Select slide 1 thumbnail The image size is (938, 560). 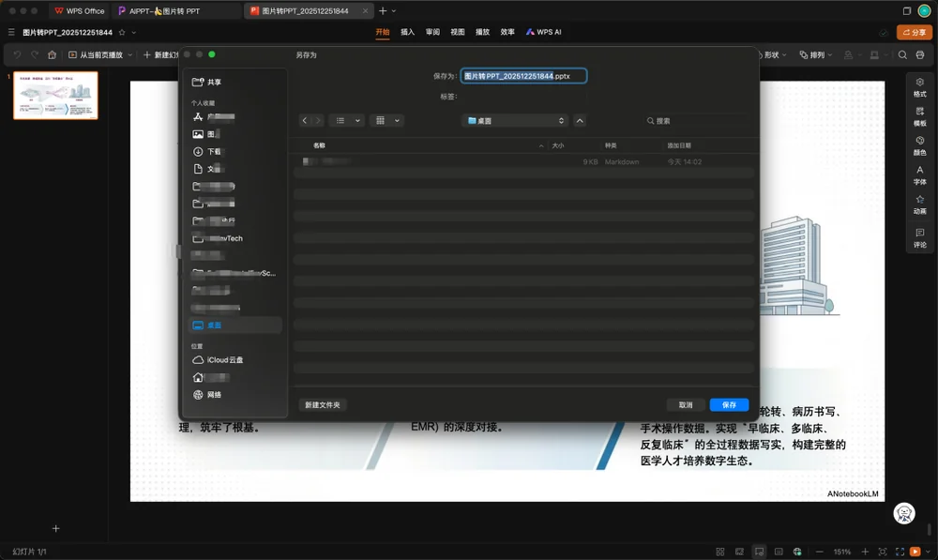click(x=55, y=95)
